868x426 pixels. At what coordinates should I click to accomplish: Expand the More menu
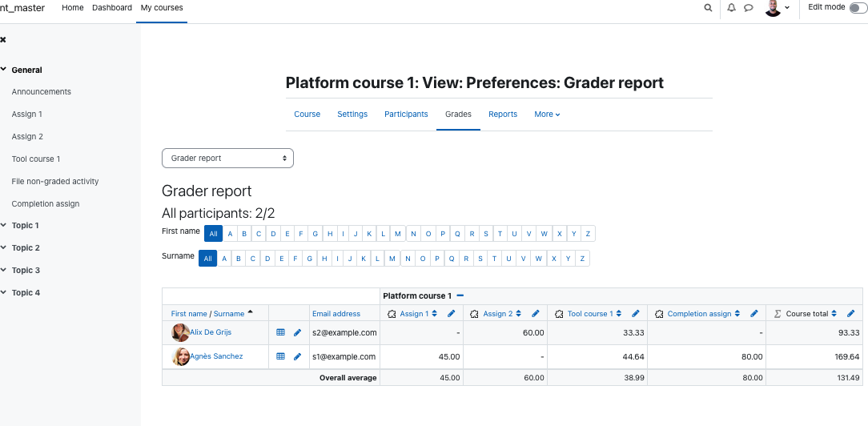tap(547, 115)
